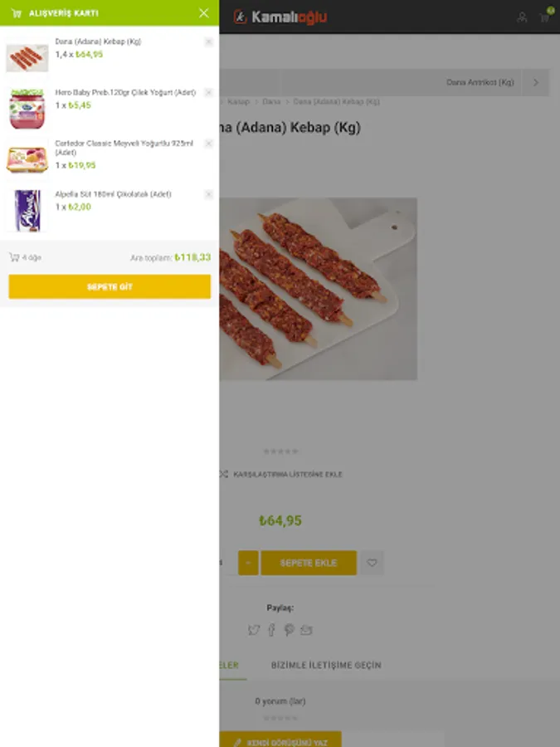Increase quantity with the yellow stepper button
Screen dimensions: 560x747
tap(248, 563)
